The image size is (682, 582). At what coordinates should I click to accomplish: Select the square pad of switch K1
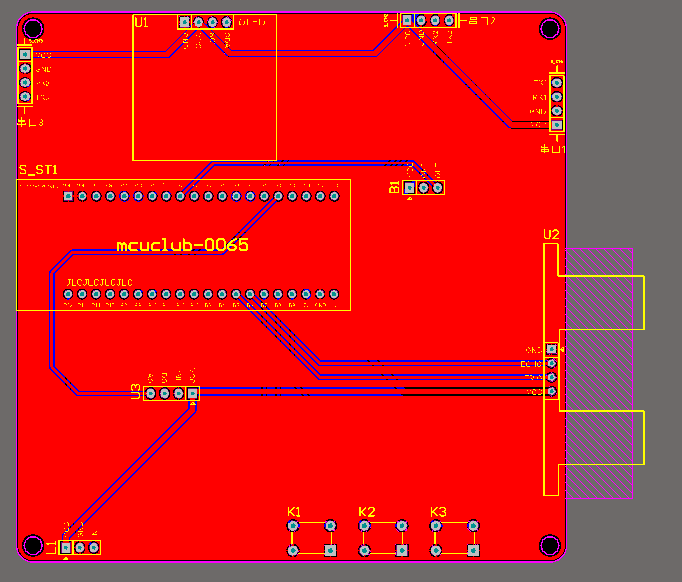pos(331,551)
